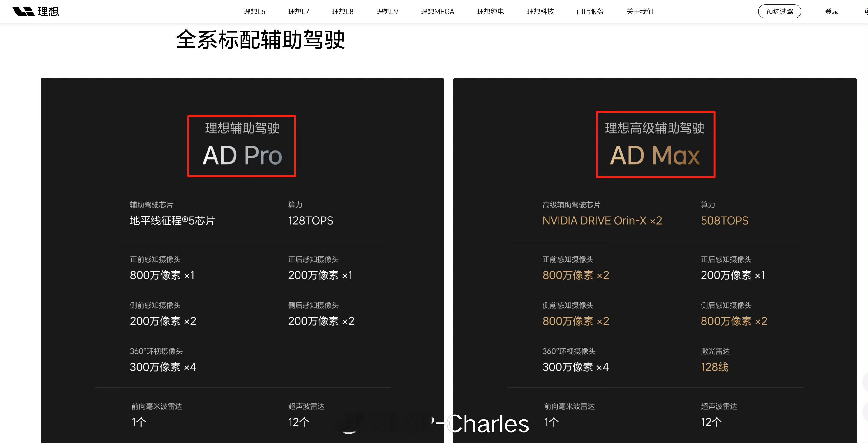Open the 理想MEGA menu item
Image resolution: width=868 pixels, height=443 pixels.
point(437,11)
